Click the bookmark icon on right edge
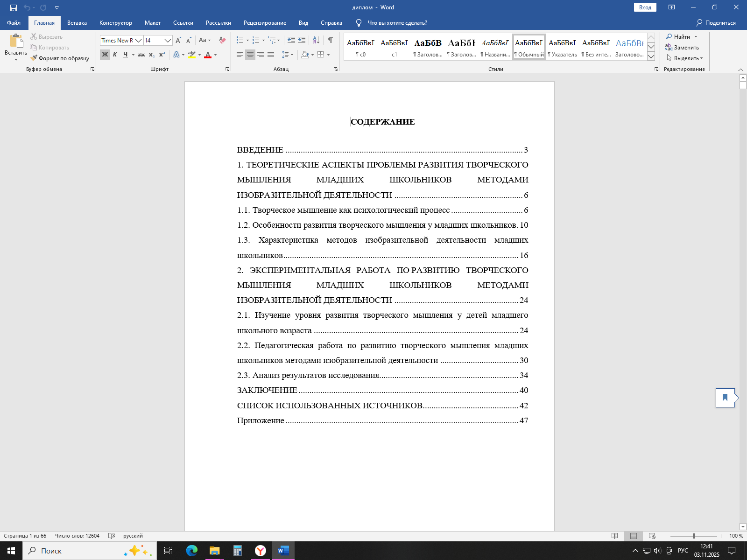 [x=725, y=398]
